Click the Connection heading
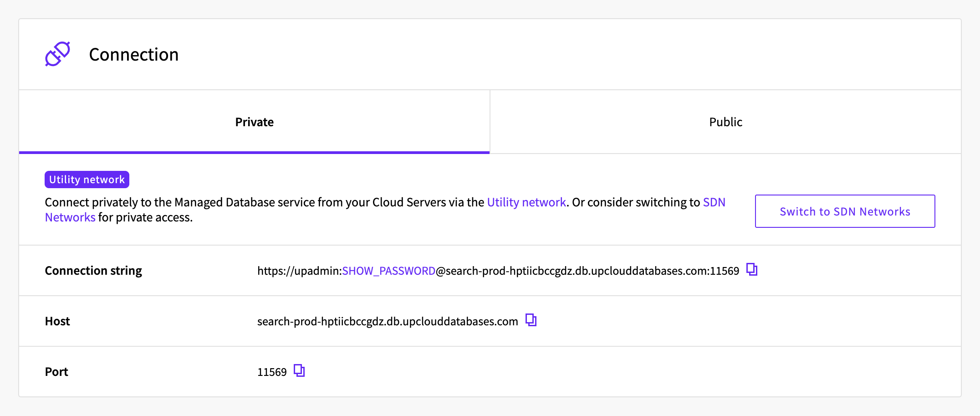This screenshot has width=980, height=416. (134, 55)
